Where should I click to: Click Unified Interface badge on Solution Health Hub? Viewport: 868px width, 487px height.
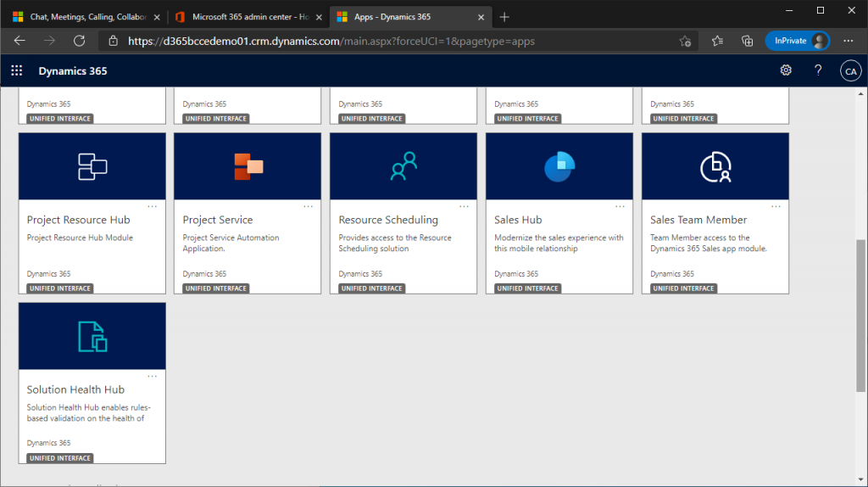pos(60,458)
